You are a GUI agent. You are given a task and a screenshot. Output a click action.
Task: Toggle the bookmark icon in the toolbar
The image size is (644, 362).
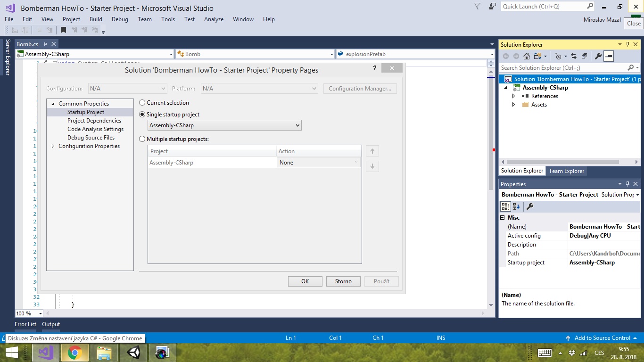pyautogui.click(x=63, y=30)
